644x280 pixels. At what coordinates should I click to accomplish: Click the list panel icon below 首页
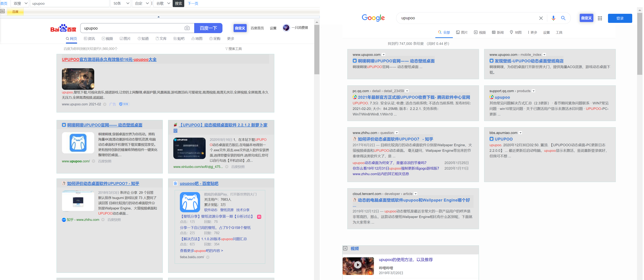[3, 11]
